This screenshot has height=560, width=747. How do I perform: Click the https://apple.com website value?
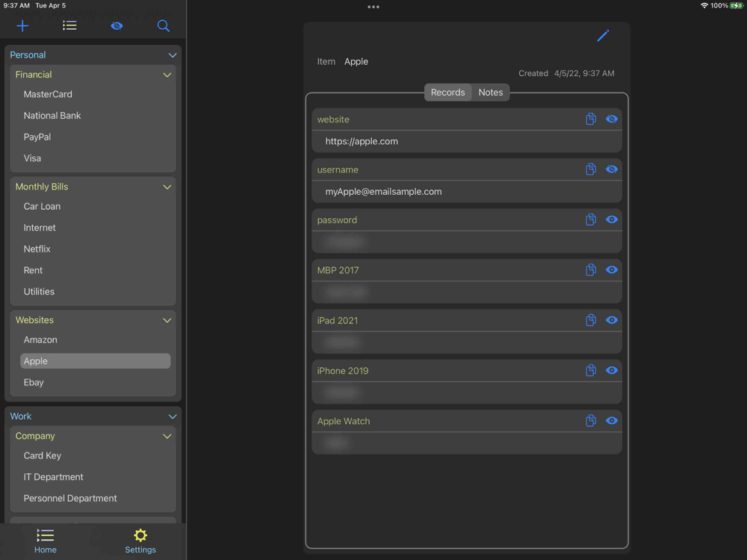(362, 141)
